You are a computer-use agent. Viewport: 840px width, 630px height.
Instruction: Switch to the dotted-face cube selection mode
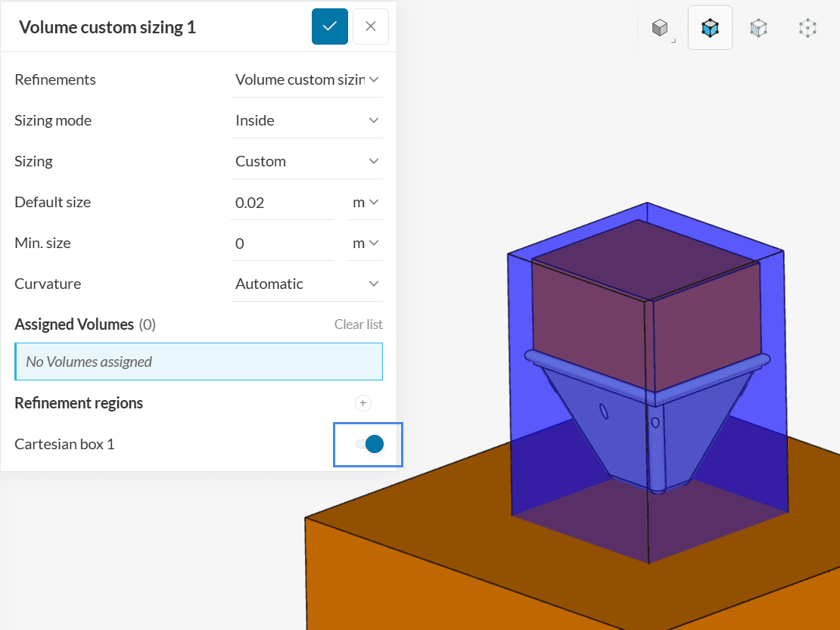758,28
